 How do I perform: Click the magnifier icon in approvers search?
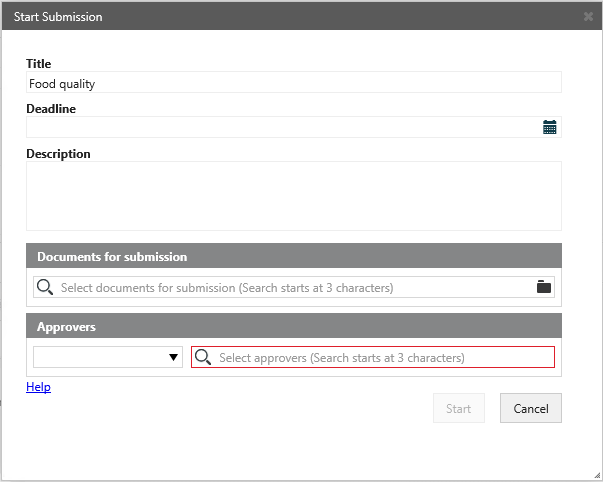coord(203,357)
